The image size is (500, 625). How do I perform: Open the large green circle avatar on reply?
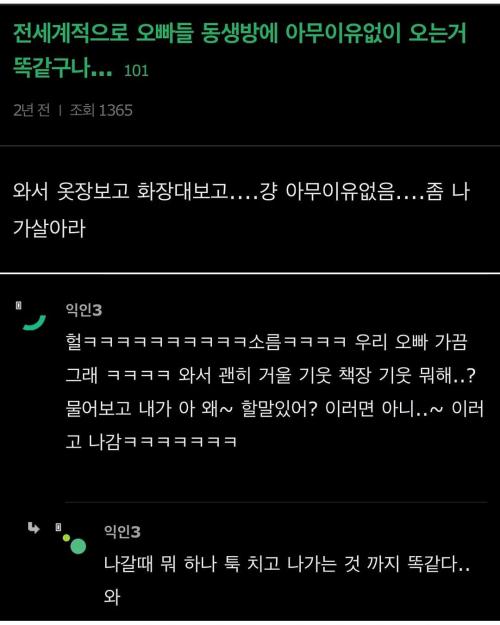78,546
